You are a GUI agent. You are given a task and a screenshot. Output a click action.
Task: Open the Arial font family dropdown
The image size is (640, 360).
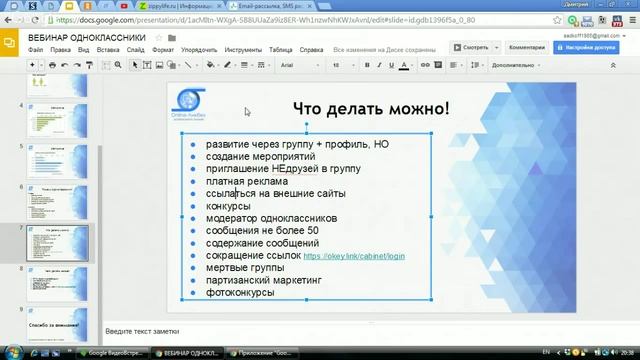pyautogui.click(x=300, y=65)
